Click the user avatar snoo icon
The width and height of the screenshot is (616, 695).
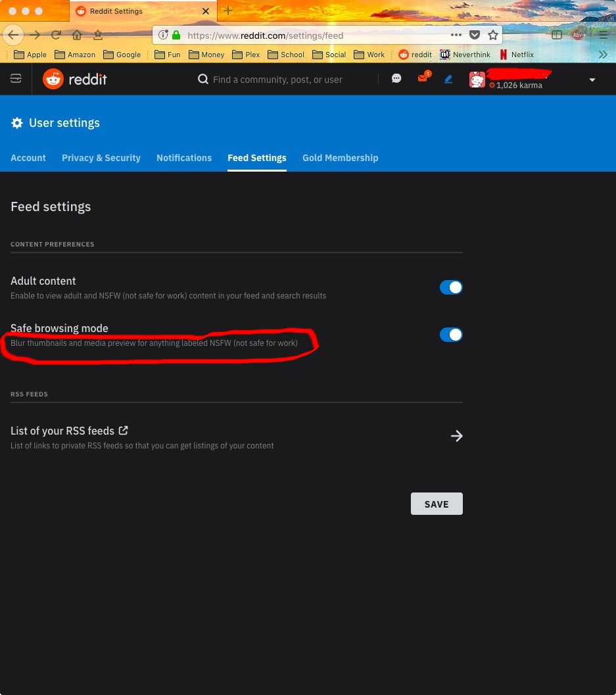(x=477, y=80)
